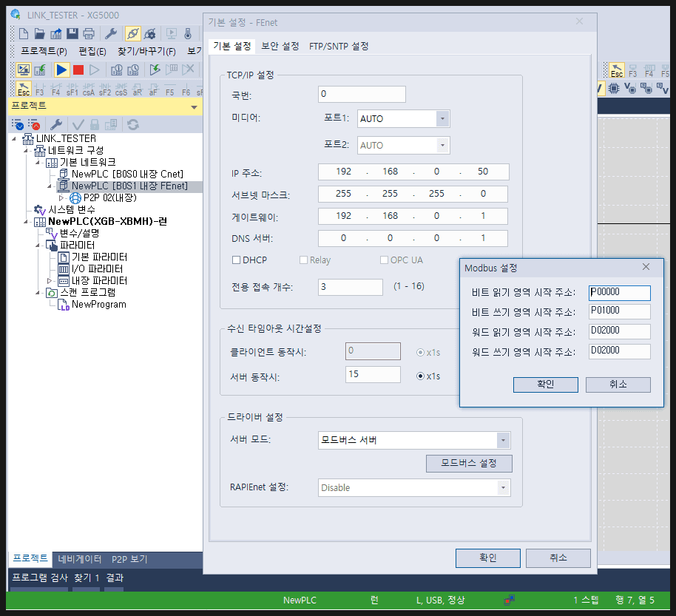
Task: Click the 국번 input field
Action: click(x=362, y=94)
